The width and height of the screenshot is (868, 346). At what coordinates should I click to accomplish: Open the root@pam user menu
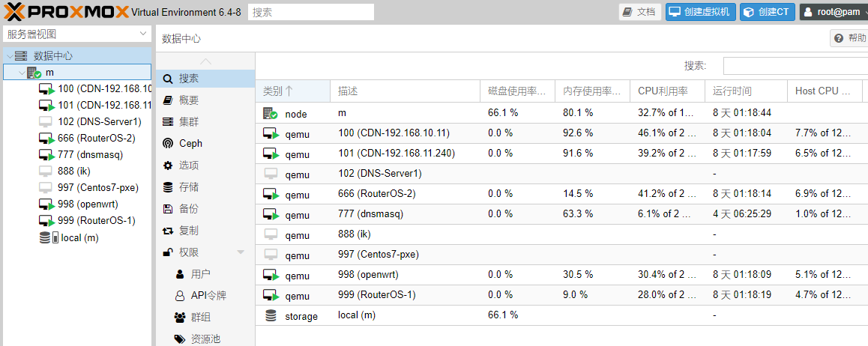point(833,12)
